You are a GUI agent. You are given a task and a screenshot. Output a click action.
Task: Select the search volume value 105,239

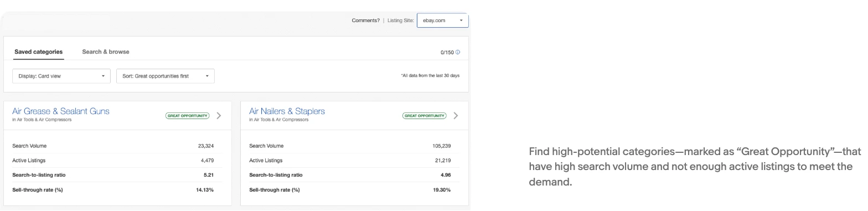(442, 146)
